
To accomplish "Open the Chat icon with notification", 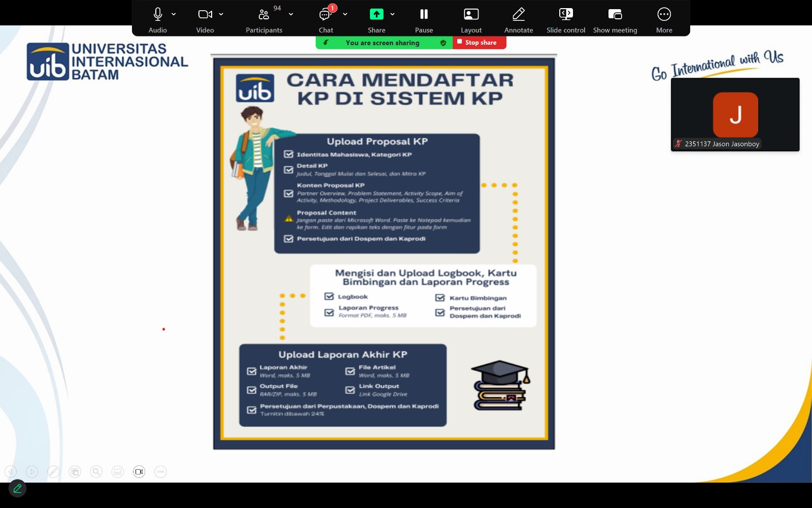I will click(x=325, y=14).
